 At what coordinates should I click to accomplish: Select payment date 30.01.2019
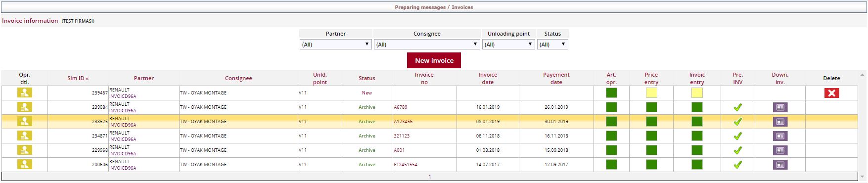(556, 122)
